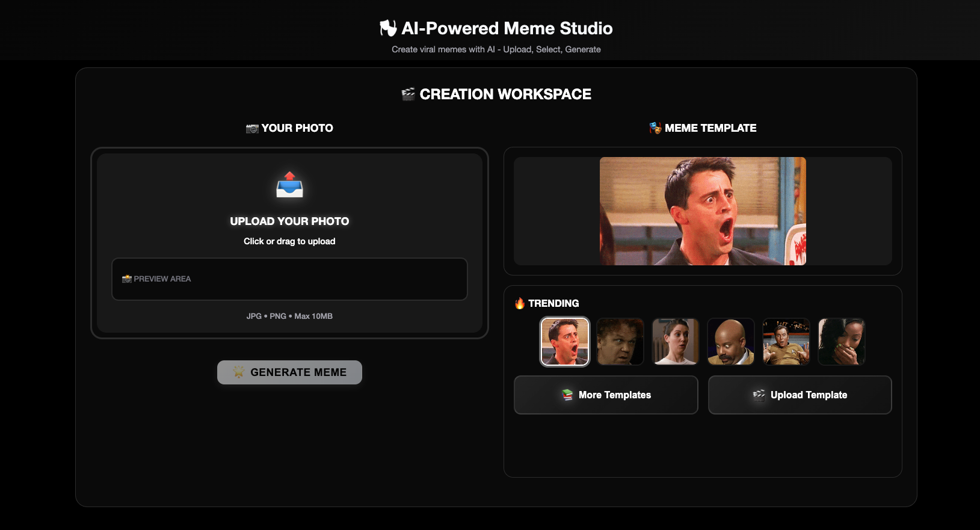The height and width of the screenshot is (530, 980).
Task: Click the theater masks icon beside Meme Template
Action: point(655,128)
